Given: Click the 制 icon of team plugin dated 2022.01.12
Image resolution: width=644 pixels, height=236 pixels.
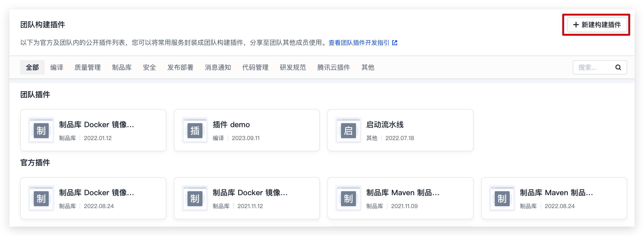Looking at the screenshot, I should click(41, 130).
